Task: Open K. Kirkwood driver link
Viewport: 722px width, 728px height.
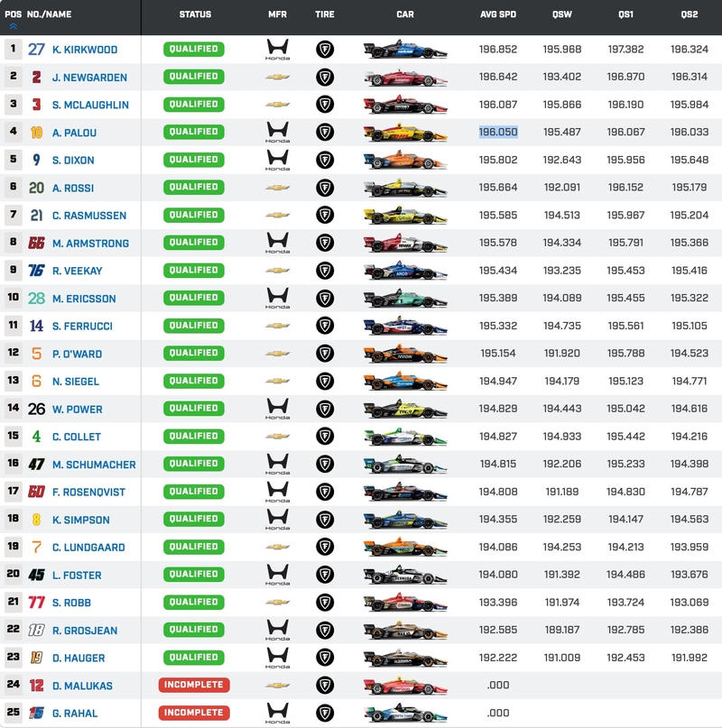Action: [85, 50]
